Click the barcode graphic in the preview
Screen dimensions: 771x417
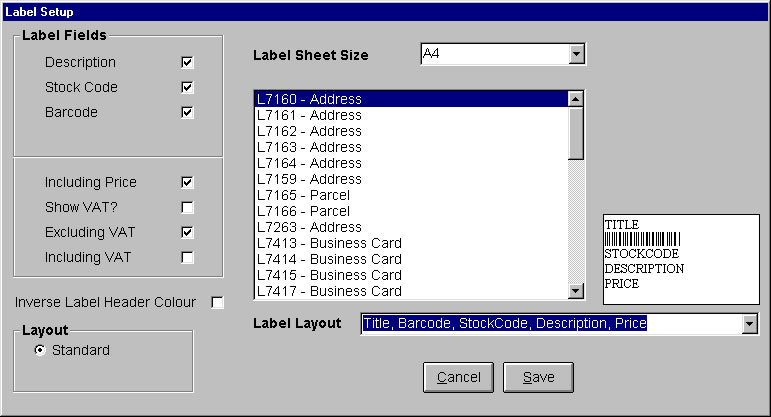pos(642,239)
